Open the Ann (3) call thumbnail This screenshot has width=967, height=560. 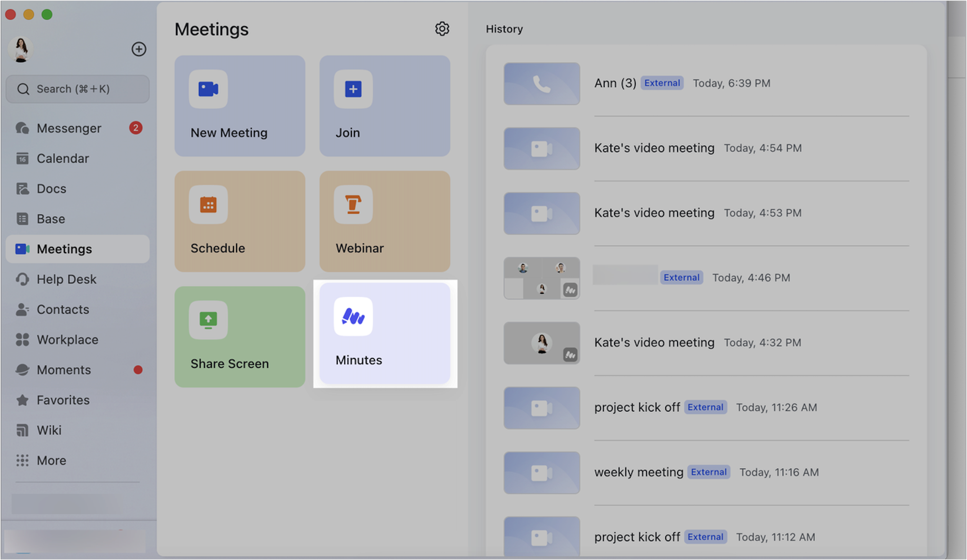click(x=541, y=83)
